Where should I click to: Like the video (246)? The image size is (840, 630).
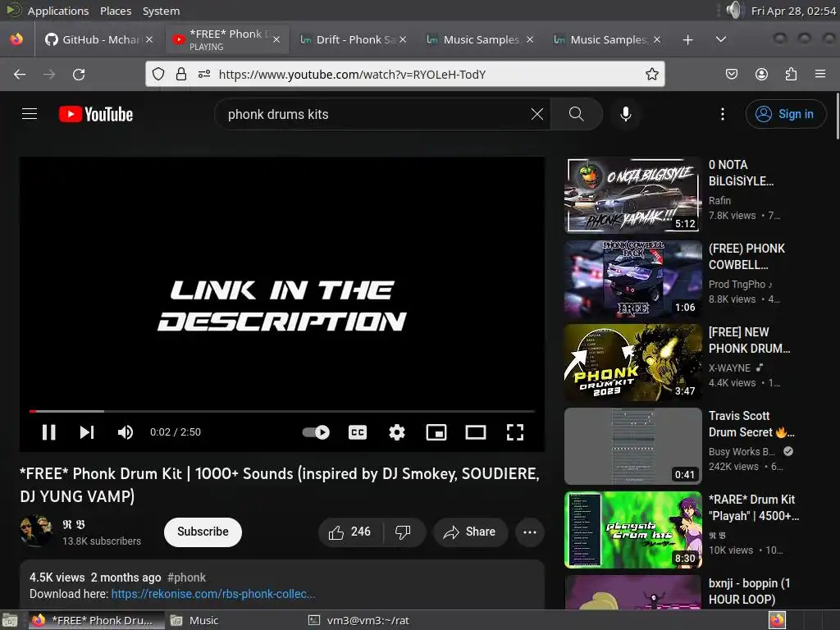pyautogui.click(x=349, y=532)
